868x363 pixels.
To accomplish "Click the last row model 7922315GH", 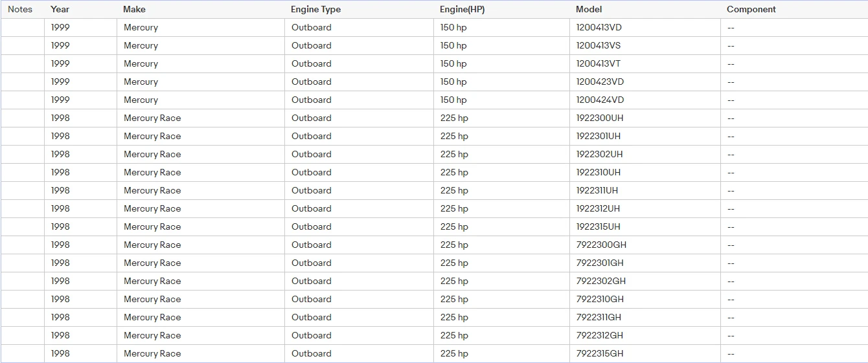I will (x=600, y=354).
